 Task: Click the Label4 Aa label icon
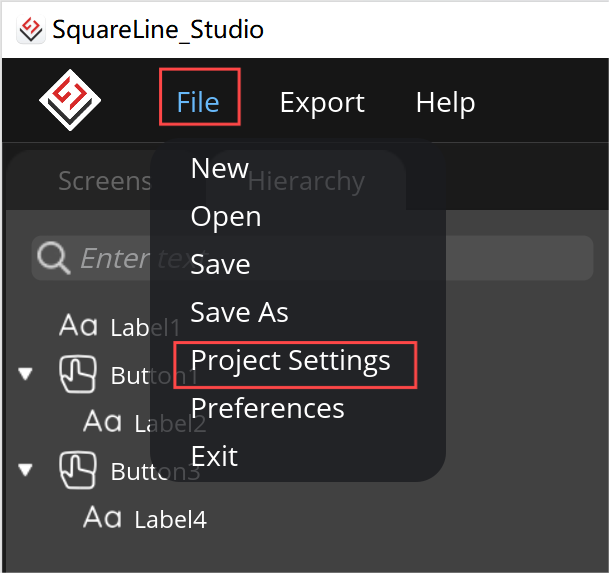tap(103, 517)
